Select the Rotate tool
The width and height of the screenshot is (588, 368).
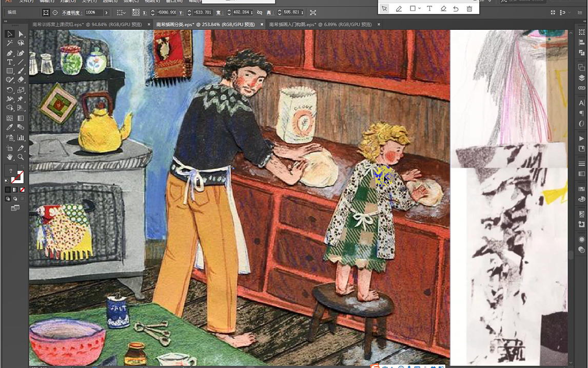tap(10, 90)
